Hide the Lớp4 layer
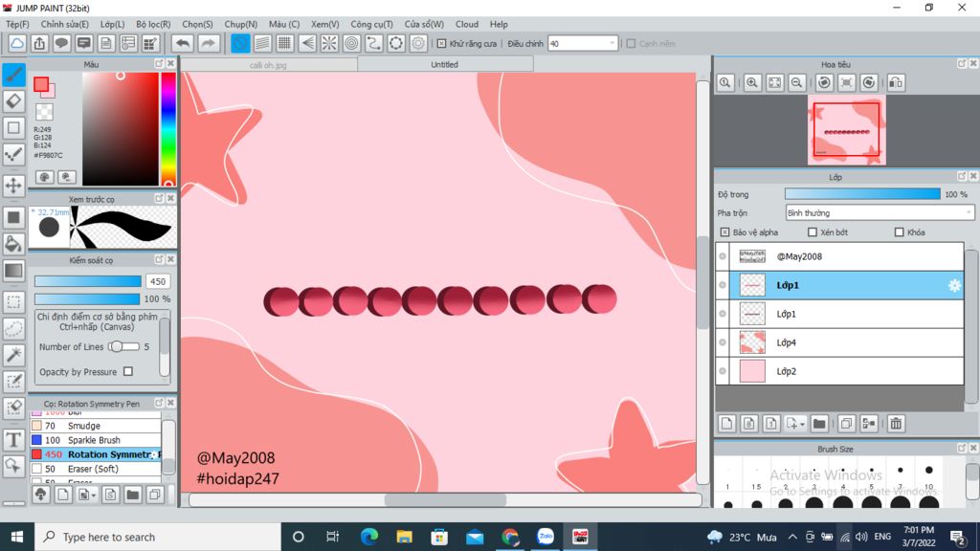980x551 pixels. tap(723, 342)
